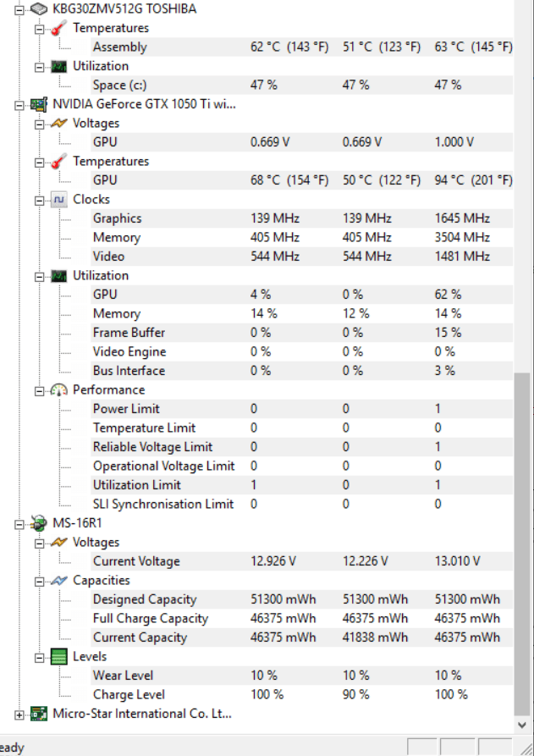Click the window resize grip in the corner
The image size is (534, 756).
(526, 748)
